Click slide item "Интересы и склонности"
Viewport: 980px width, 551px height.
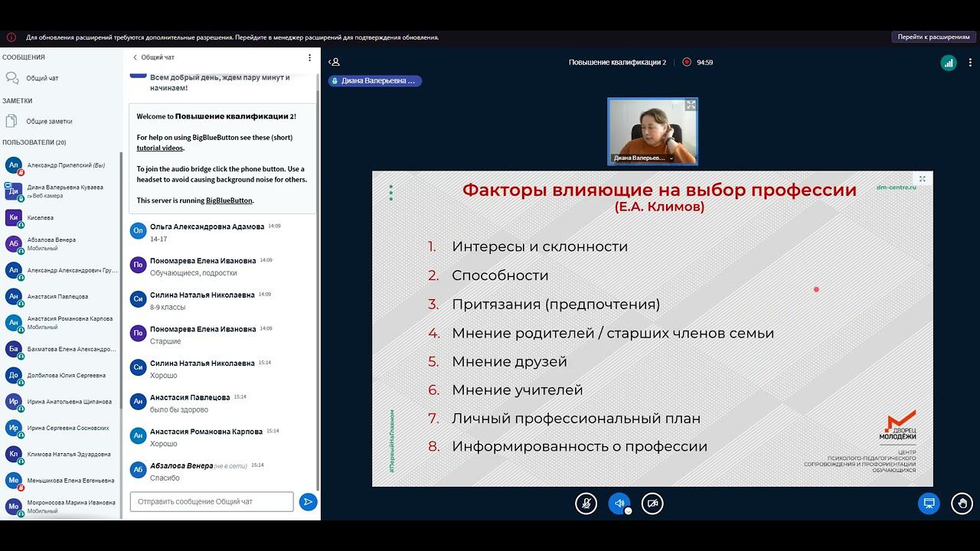tap(540, 246)
